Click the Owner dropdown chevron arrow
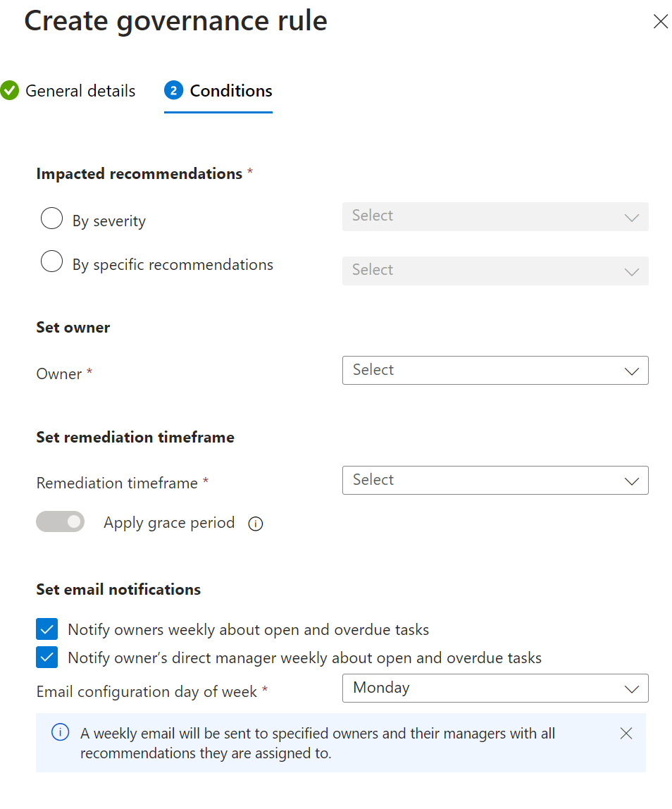The width and height of the screenshot is (672, 809). [x=631, y=371]
